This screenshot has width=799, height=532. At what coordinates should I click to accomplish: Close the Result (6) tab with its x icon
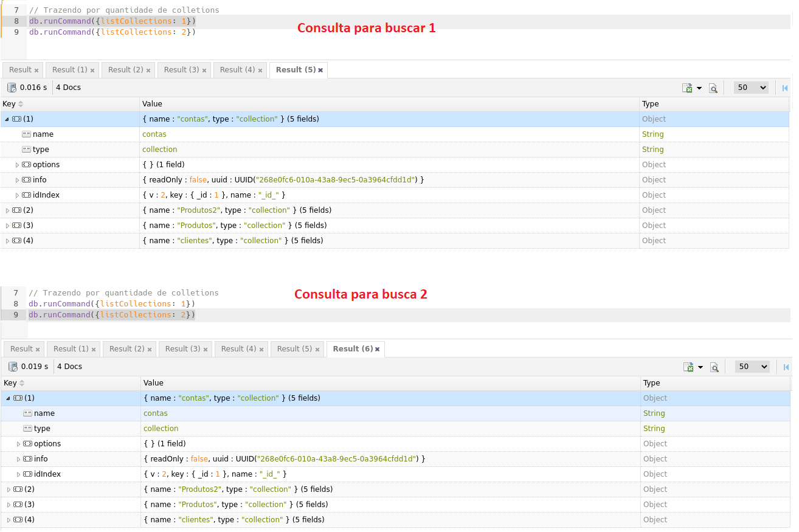coord(378,349)
